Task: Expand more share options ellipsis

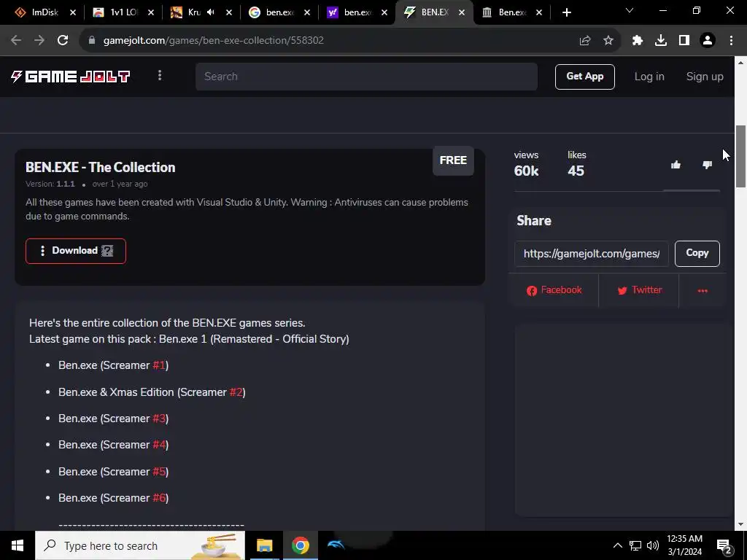Action: click(x=703, y=290)
